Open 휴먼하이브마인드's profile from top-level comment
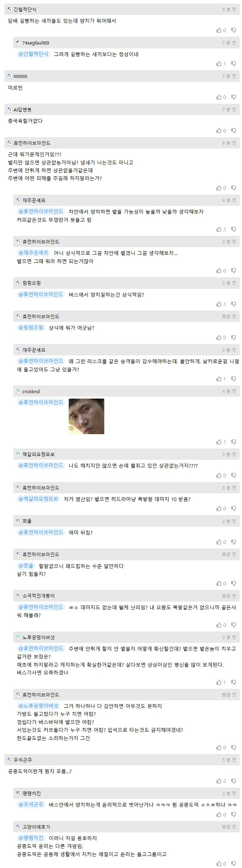Image resolution: width=242 pixels, height=868 pixels. click(32, 143)
